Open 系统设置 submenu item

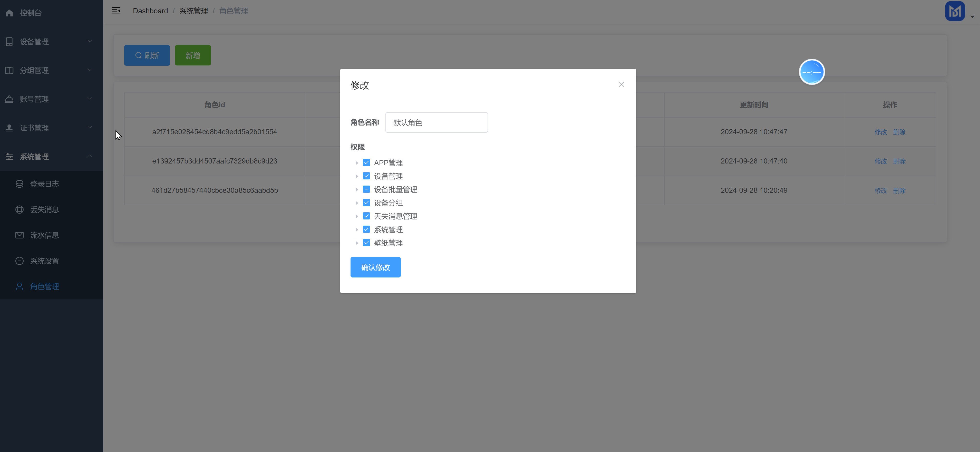coord(51,261)
